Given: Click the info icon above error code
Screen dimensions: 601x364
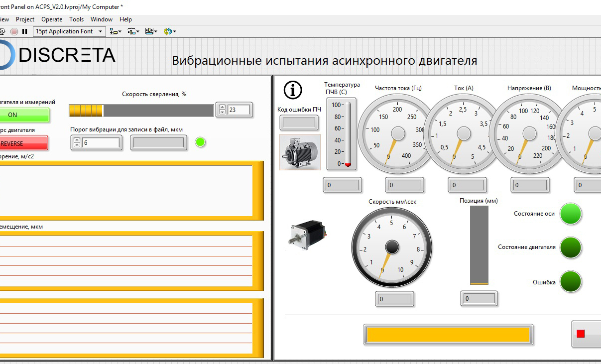Looking at the screenshot, I should 293,90.
